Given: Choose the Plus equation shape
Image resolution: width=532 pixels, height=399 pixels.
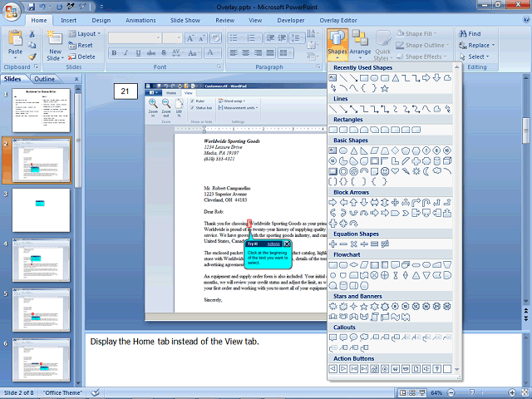Looking at the screenshot, I should tap(332, 244).
